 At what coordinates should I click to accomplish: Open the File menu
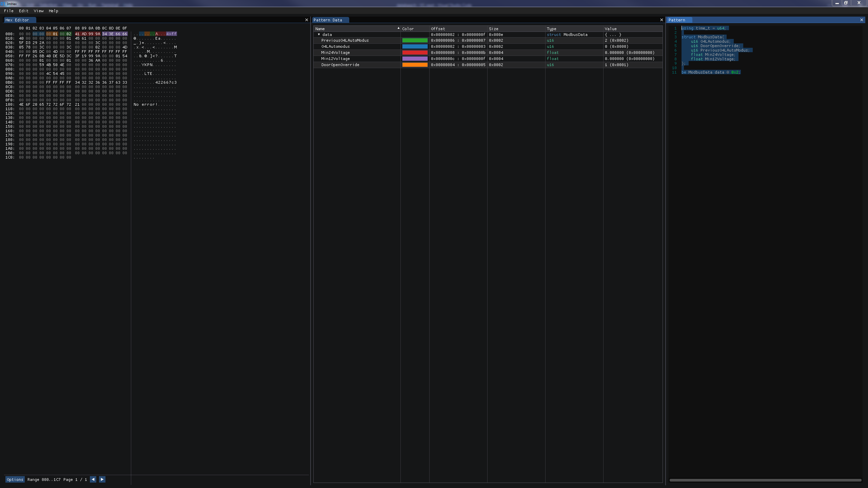click(9, 11)
